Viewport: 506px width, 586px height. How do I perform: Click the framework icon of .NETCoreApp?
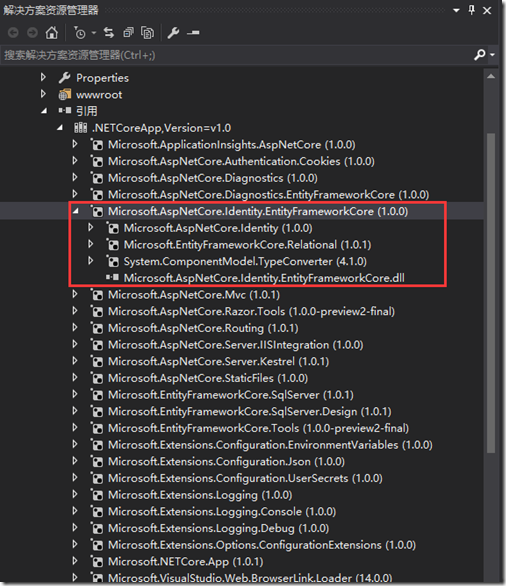click(80, 128)
